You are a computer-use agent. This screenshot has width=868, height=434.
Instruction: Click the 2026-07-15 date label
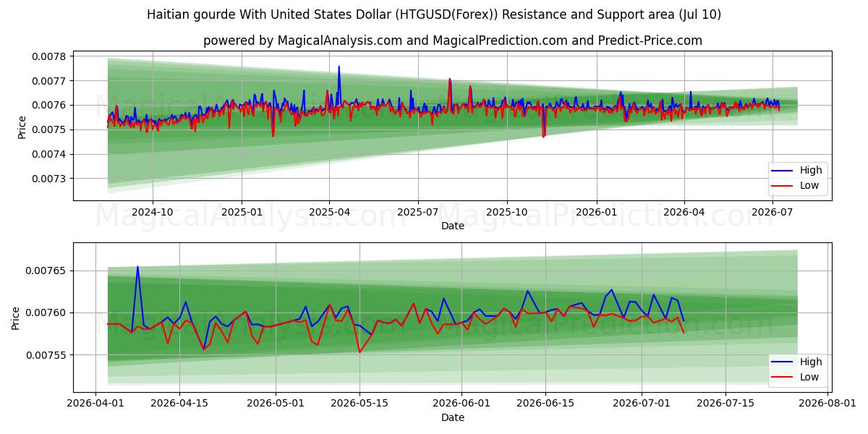(726, 404)
